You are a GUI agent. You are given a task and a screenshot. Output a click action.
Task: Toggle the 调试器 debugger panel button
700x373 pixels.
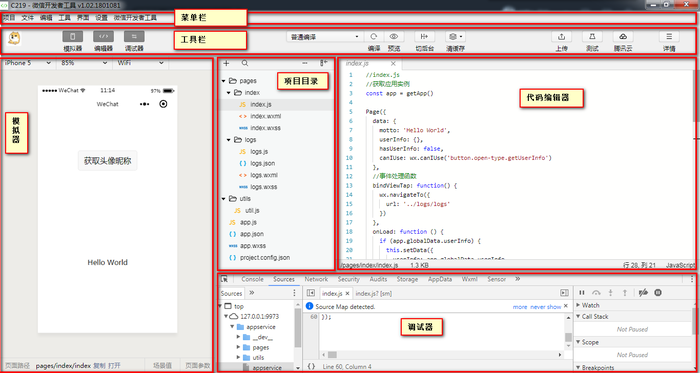(134, 37)
